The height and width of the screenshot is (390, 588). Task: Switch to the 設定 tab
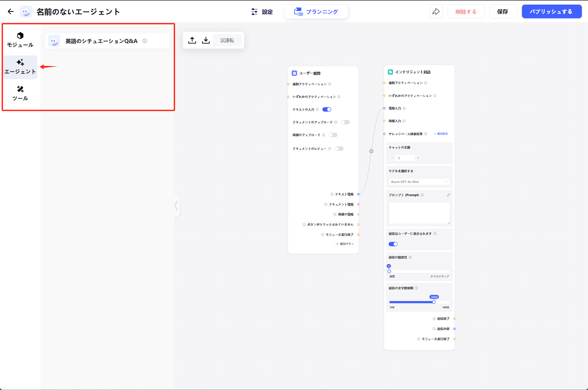pyautogui.click(x=262, y=12)
